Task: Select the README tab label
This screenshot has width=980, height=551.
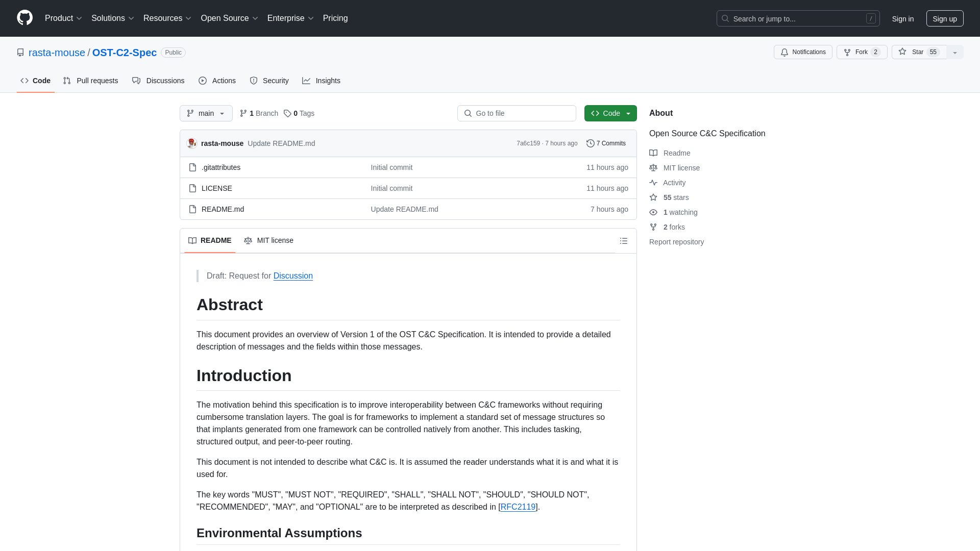Action: [216, 240]
